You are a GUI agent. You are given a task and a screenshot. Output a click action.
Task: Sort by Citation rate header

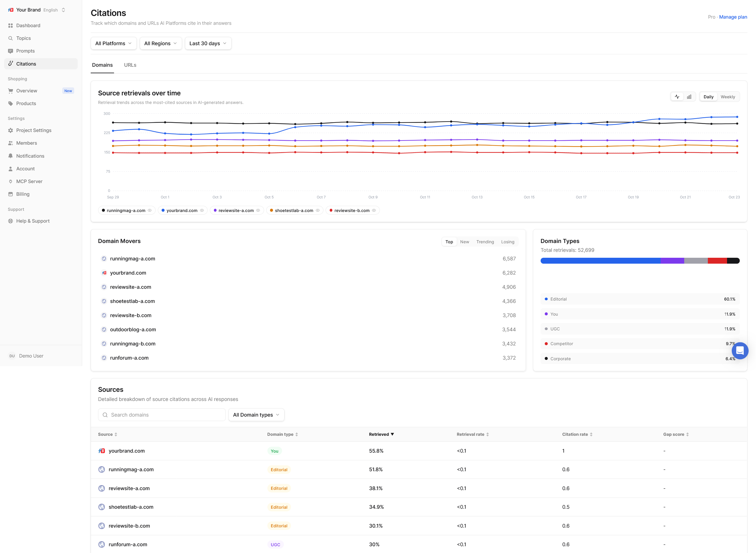tap(577, 434)
